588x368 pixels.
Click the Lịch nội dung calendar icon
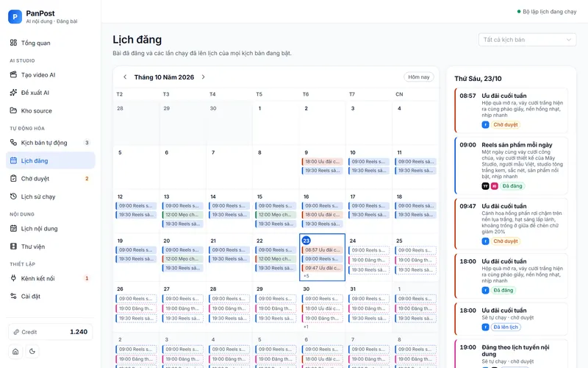[13, 228]
